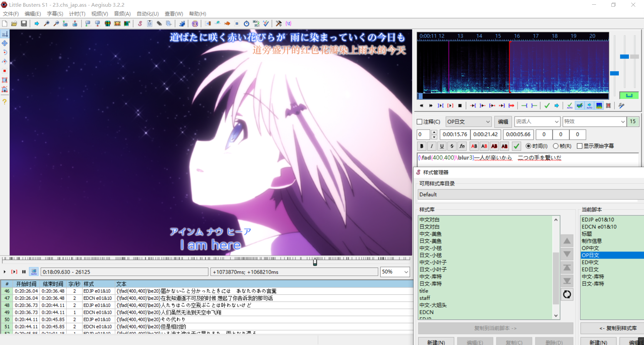Toggle audio auto-commit AUTO checkmark
644x345 pixels.
point(570,106)
